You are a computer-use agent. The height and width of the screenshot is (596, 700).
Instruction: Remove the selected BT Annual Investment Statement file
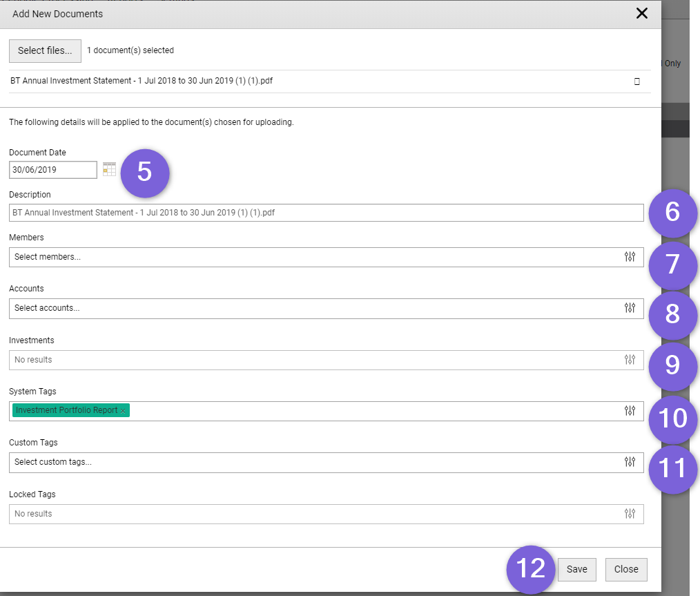click(637, 81)
